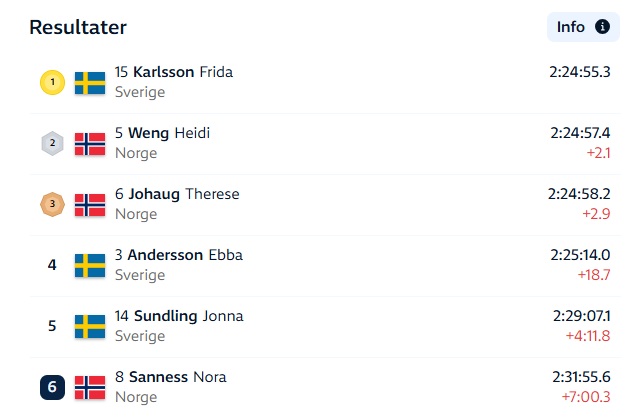
Task: Open Andersson Ebba's result entry
Action: pyautogui.click(x=325, y=266)
